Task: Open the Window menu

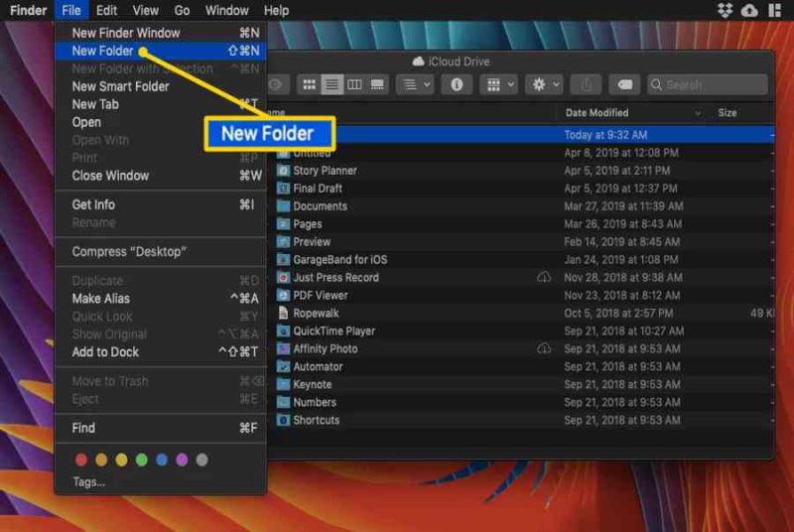Action: click(x=227, y=10)
